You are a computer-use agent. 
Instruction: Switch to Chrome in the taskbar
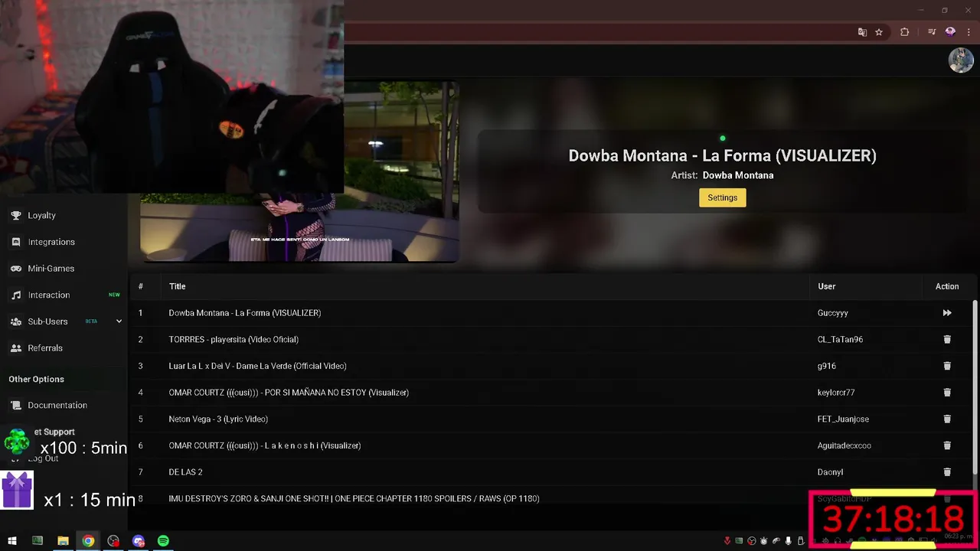click(x=88, y=541)
